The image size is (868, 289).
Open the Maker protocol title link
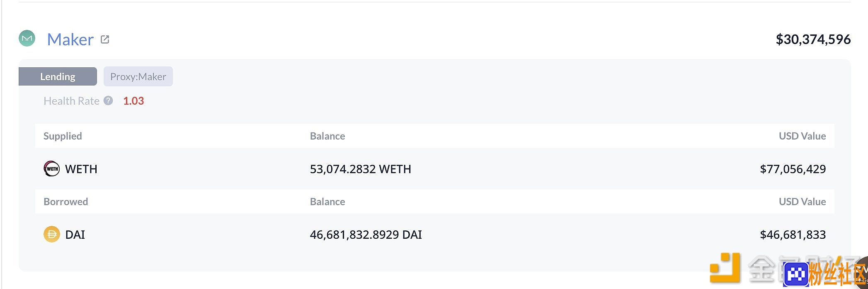(70, 39)
